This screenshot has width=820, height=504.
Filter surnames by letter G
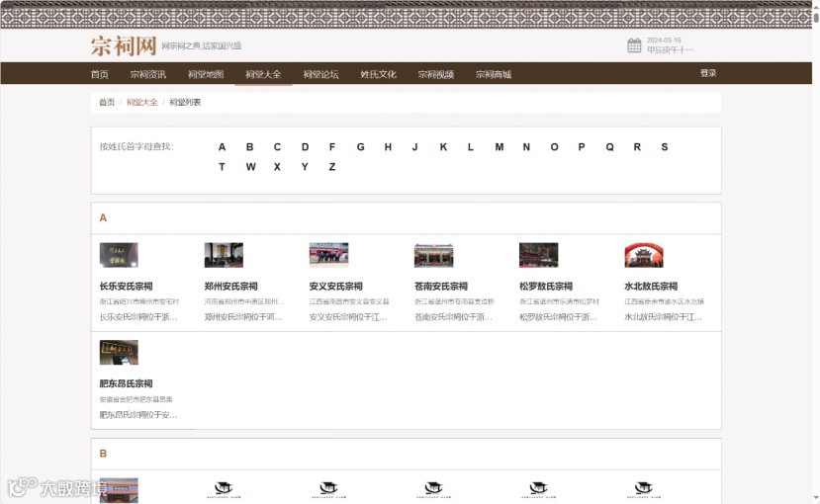(360, 147)
